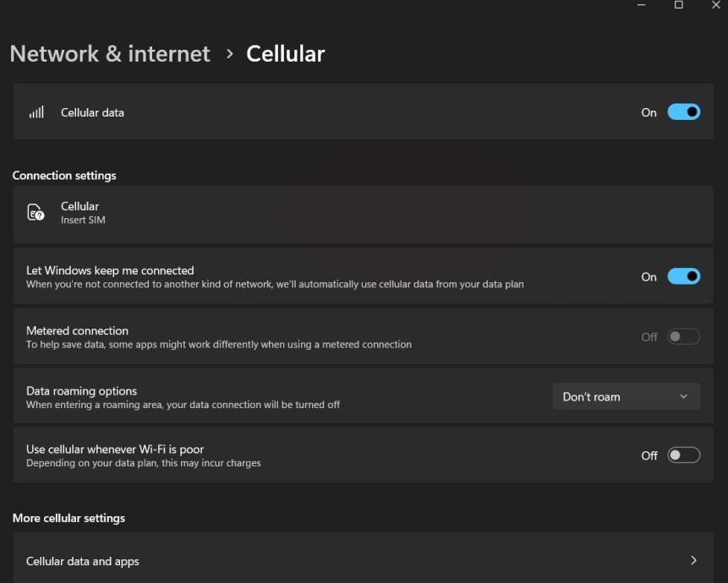728x583 pixels.
Task: Click the cellular signal bars icon
Action: coord(36,112)
